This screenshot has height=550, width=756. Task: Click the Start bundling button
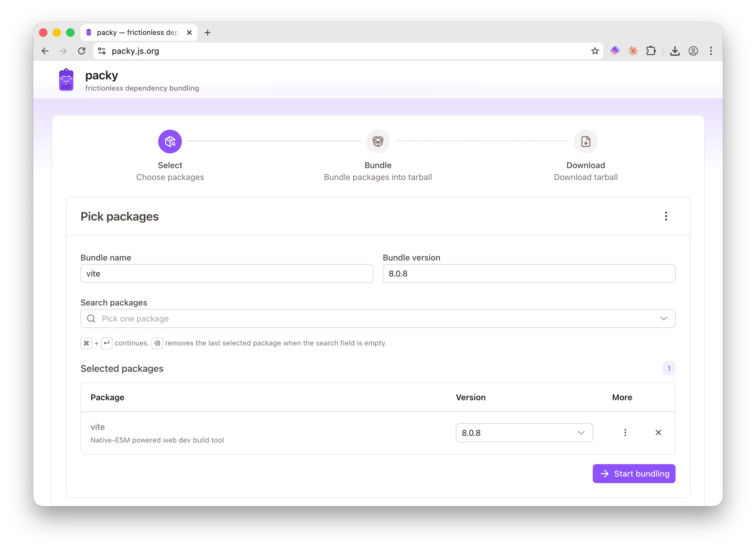(x=634, y=473)
